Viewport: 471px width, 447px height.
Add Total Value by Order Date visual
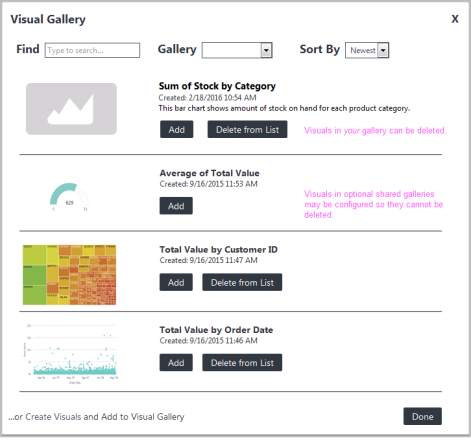[176, 362]
